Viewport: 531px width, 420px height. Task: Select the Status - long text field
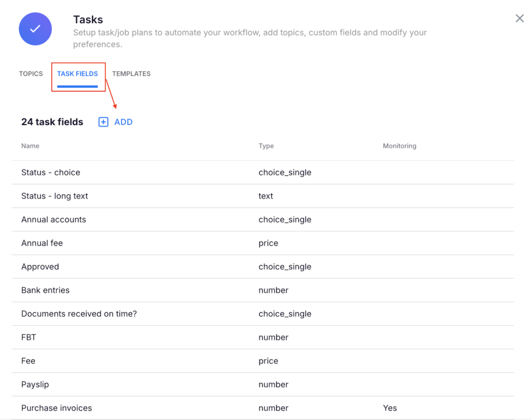tap(54, 196)
